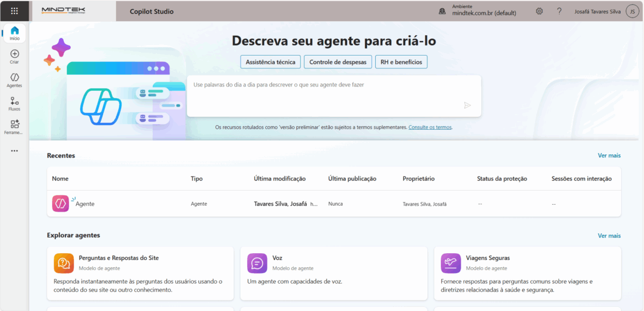Click the Nunca publication value
644x311 pixels.
335,203
